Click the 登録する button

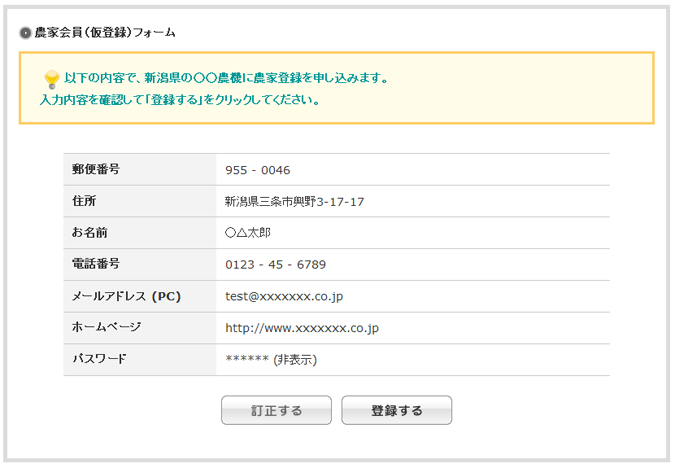coord(396,411)
